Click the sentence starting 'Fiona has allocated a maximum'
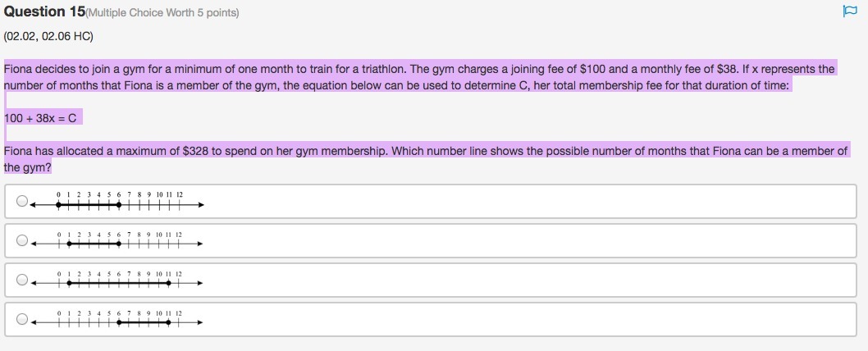Viewport: 868px width, 351px height. (x=426, y=159)
